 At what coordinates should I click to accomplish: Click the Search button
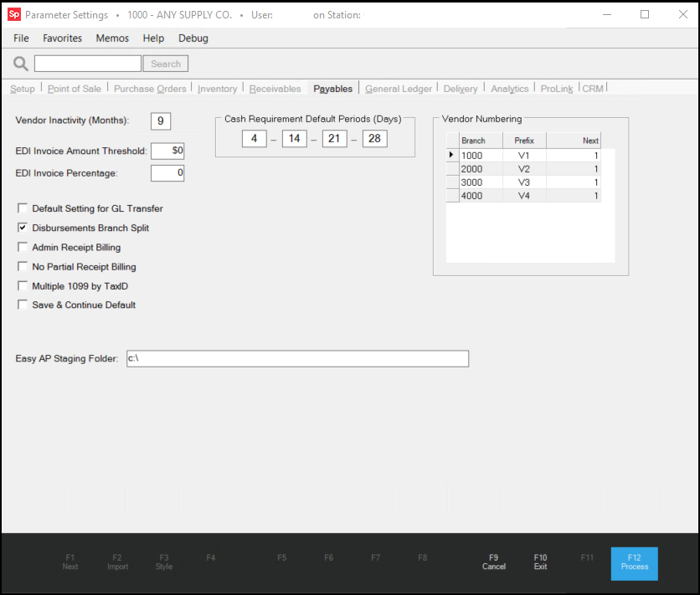[166, 64]
